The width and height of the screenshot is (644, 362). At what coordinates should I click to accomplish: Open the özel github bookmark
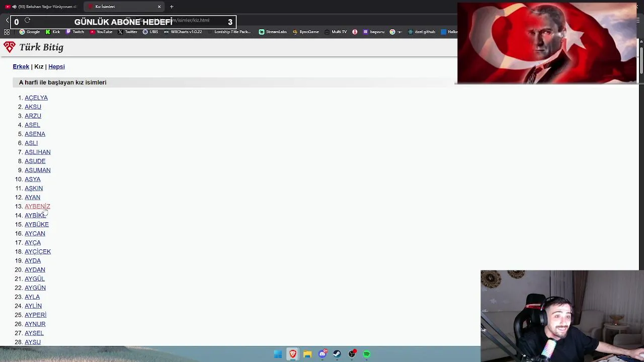click(422, 32)
